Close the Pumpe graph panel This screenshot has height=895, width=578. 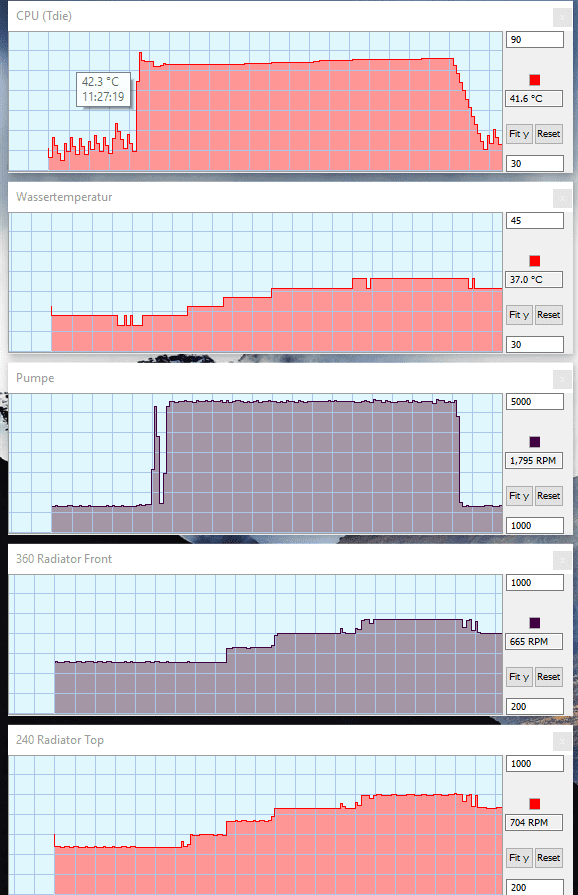coord(562,379)
